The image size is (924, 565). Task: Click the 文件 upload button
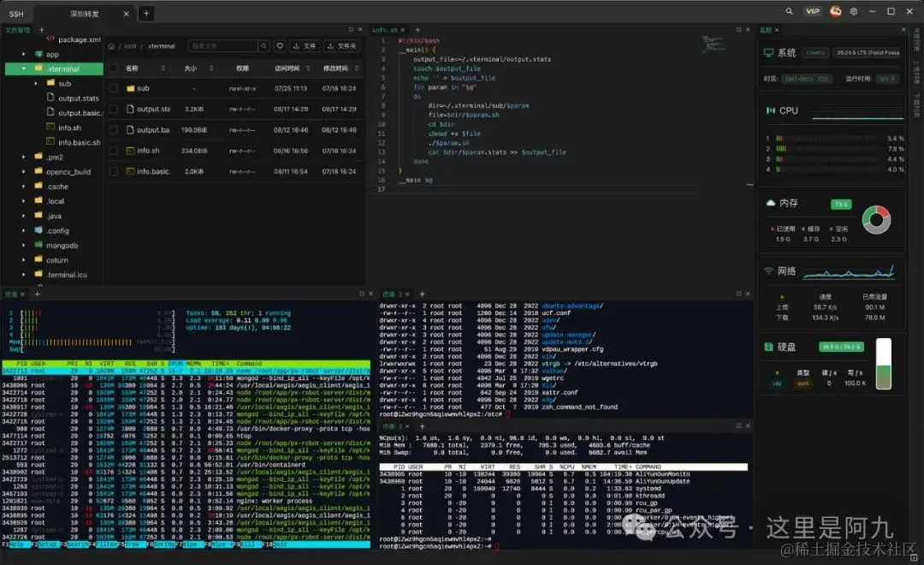pyautogui.click(x=305, y=46)
